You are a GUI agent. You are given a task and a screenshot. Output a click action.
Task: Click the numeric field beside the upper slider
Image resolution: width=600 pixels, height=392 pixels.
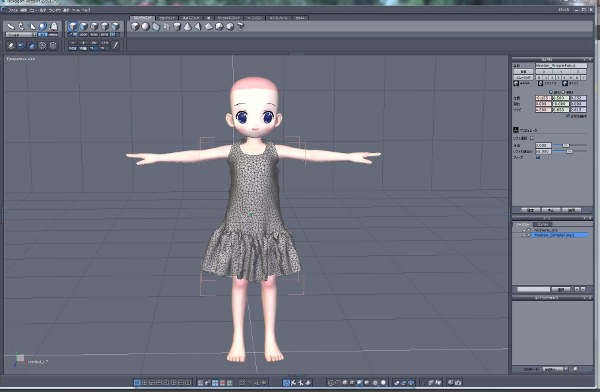(543, 145)
